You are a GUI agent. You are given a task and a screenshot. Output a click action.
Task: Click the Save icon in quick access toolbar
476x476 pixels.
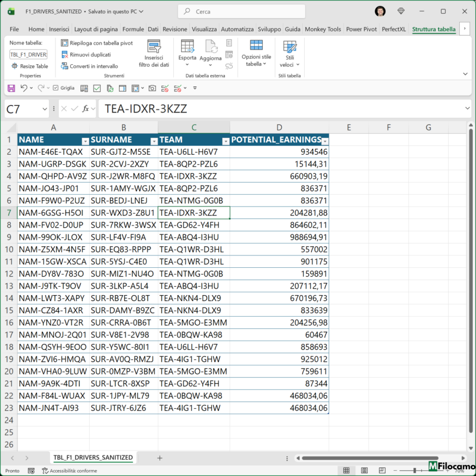pyautogui.click(x=11, y=88)
